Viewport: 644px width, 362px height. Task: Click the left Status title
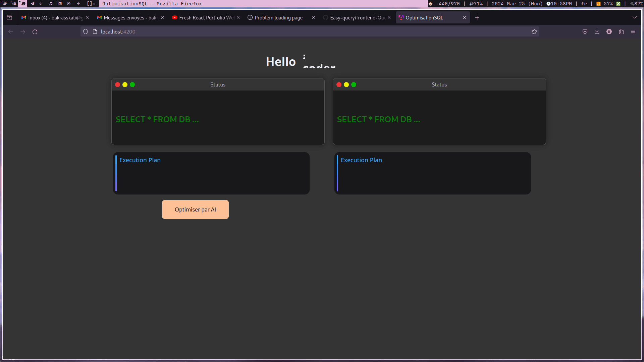pos(218,84)
